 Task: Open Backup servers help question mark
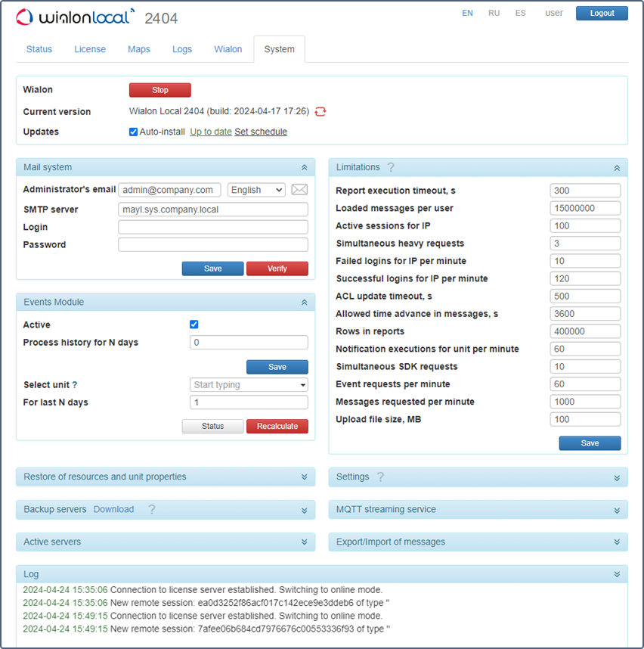(152, 510)
